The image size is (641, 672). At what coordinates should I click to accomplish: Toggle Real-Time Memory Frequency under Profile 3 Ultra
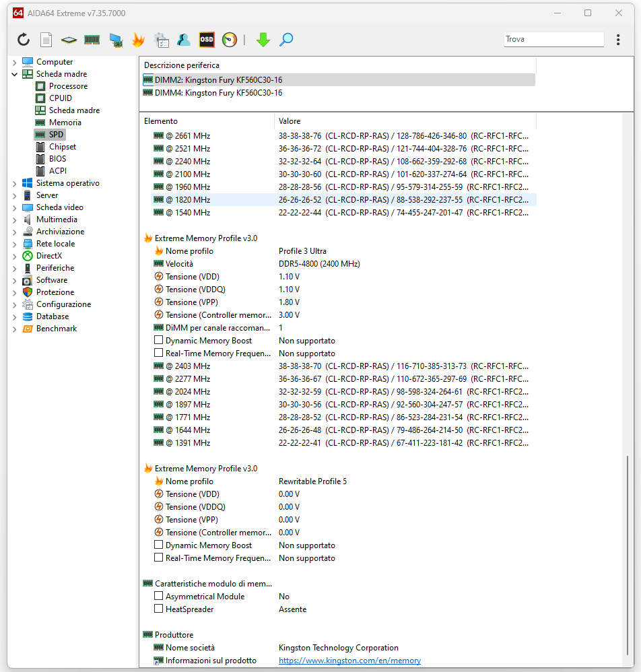point(158,353)
